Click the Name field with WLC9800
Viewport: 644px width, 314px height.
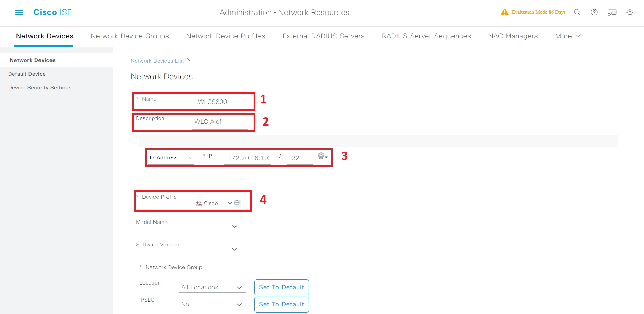(220, 102)
